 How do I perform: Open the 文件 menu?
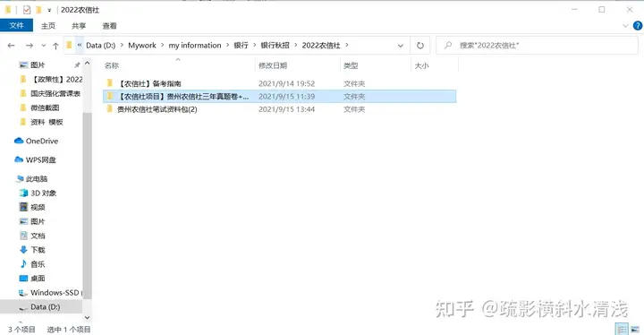tap(16, 25)
